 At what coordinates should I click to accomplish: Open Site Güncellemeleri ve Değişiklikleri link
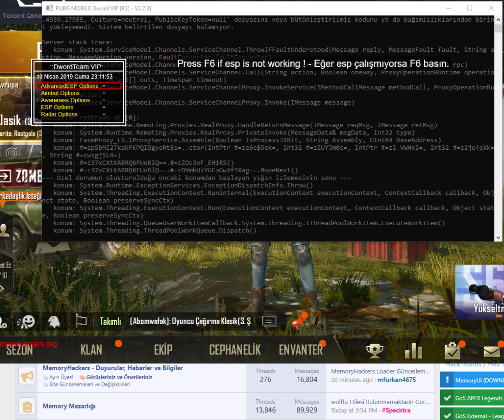tap(90, 384)
